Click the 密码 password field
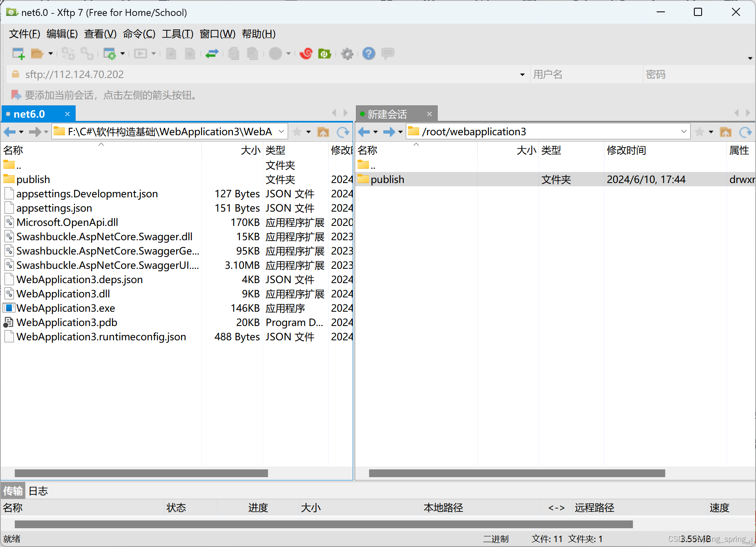The image size is (756, 547). 699,74
